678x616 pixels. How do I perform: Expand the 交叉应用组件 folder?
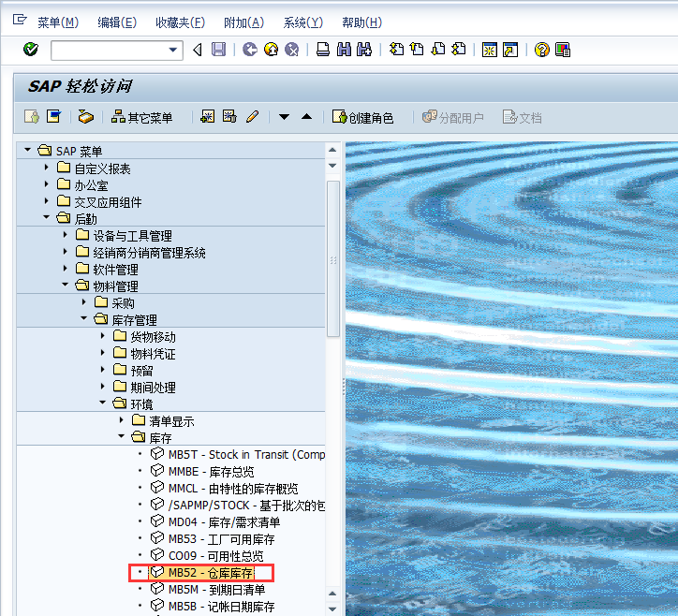click(46, 200)
